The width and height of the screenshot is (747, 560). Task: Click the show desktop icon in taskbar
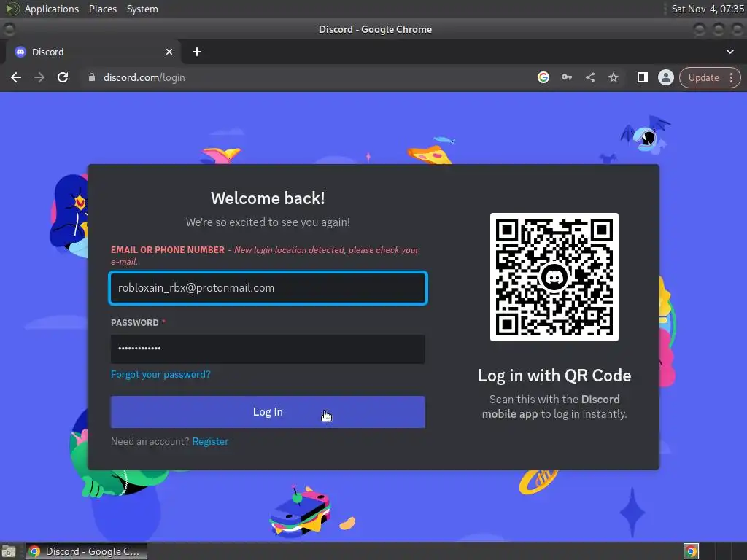(9, 551)
